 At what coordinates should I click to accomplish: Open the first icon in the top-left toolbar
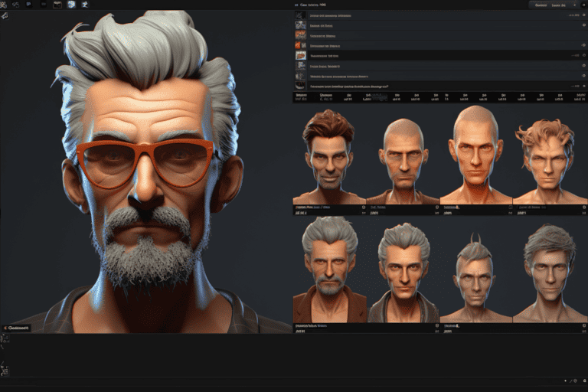[4, 5]
